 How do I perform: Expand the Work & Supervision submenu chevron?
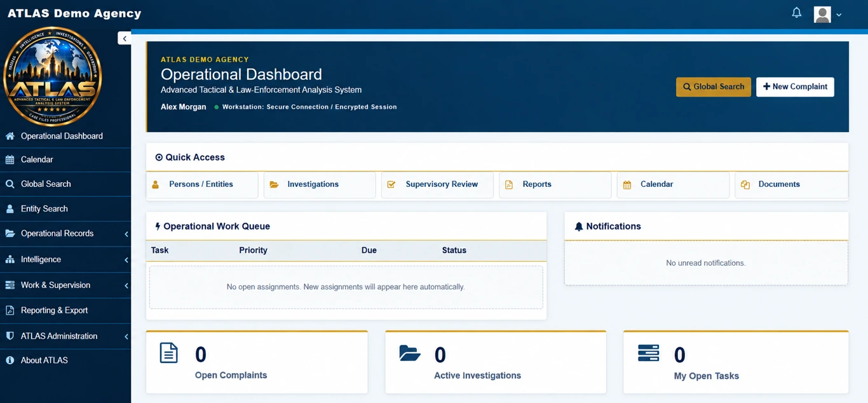126,285
